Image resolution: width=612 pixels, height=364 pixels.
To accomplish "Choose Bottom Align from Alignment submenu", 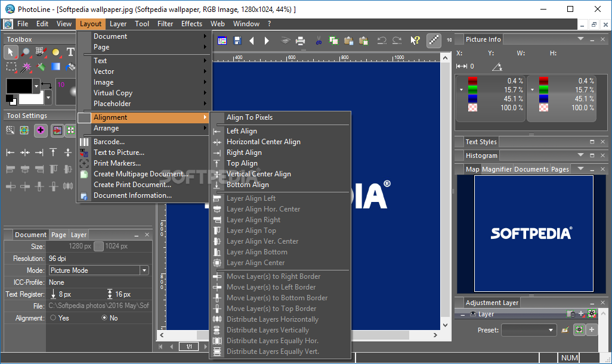I will click(280, 185).
